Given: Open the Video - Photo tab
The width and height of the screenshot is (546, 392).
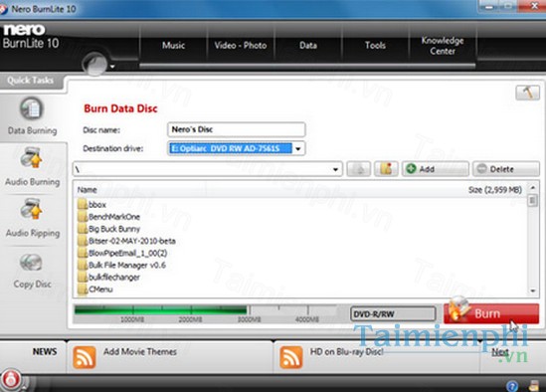Looking at the screenshot, I should tap(241, 46).
